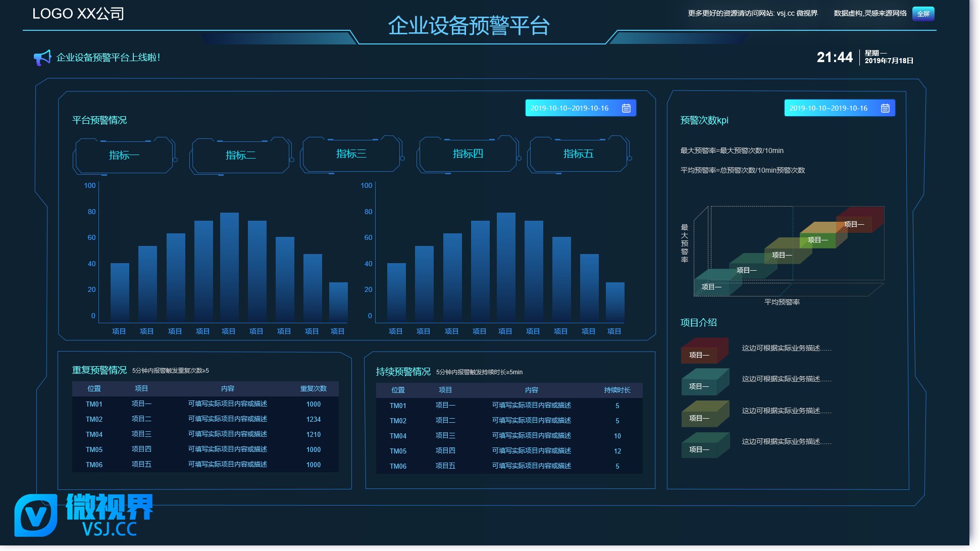This screenshot has height=551, width=980.
Task: Switch to 指标三 indicator
Action: click(351, 154)
